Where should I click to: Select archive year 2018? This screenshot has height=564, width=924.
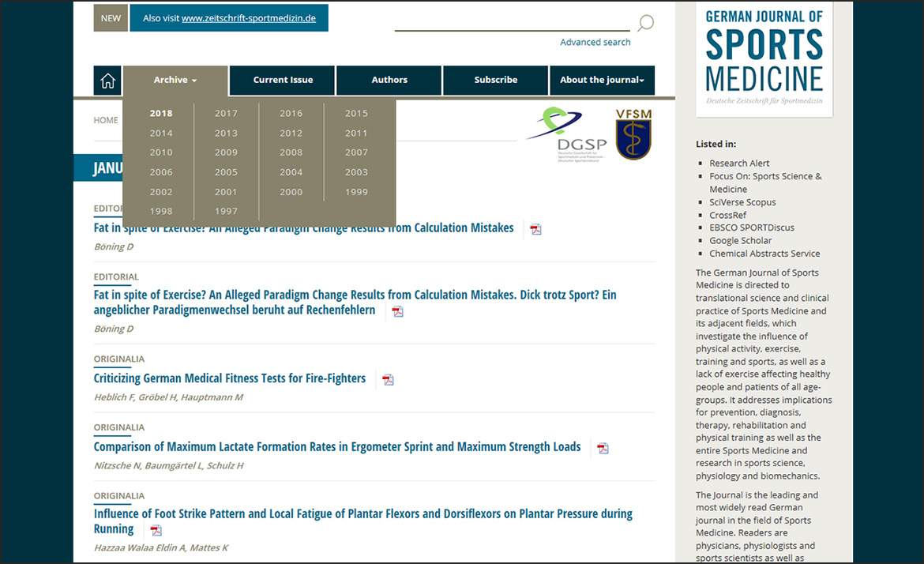click(x=161, y=113)
